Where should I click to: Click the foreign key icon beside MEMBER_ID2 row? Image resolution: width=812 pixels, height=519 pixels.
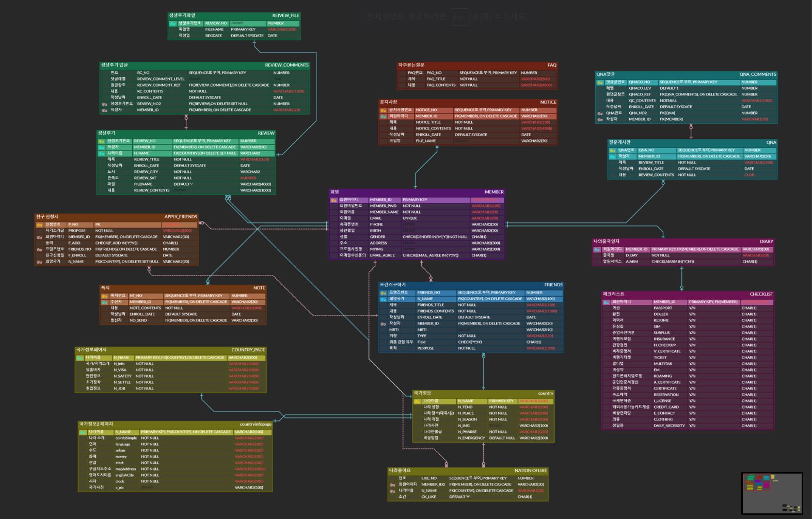pos(392,485)
